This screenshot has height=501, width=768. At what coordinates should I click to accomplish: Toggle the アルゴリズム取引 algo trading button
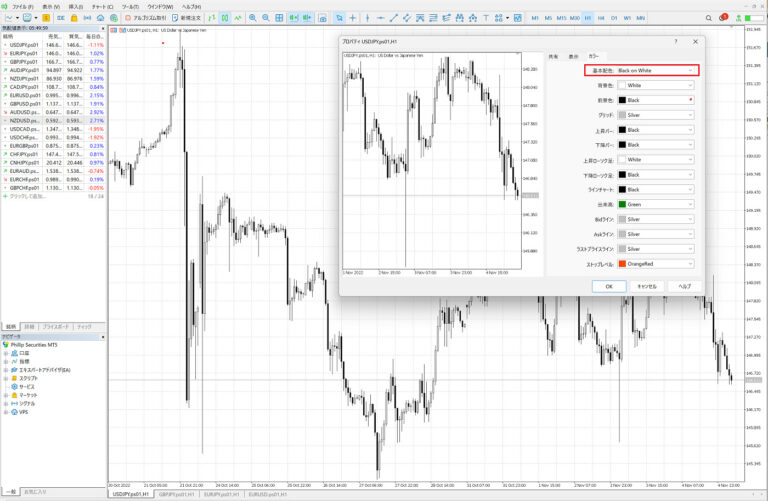click(146, 18)
